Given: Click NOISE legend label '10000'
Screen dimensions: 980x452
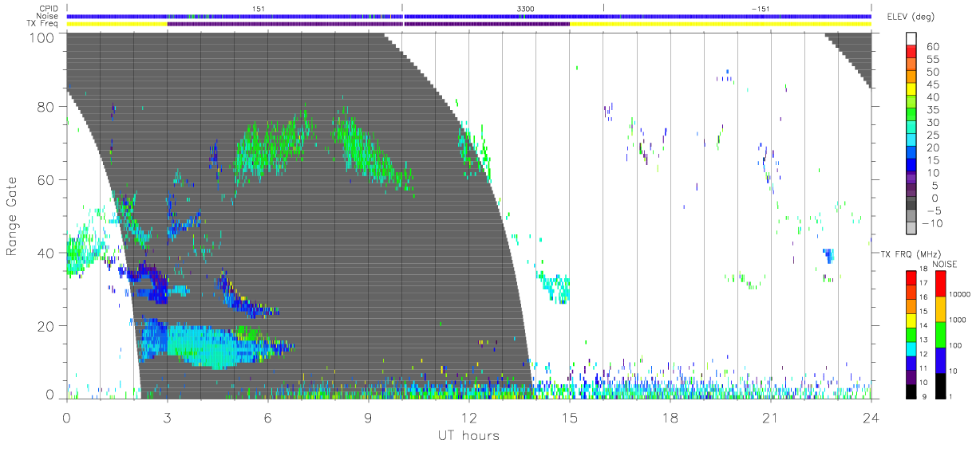Looking at the screenshot, I should coord(961,294).
